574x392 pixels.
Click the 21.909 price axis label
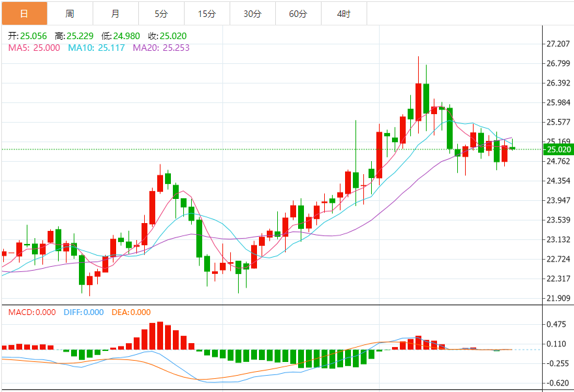pos(558,298)
